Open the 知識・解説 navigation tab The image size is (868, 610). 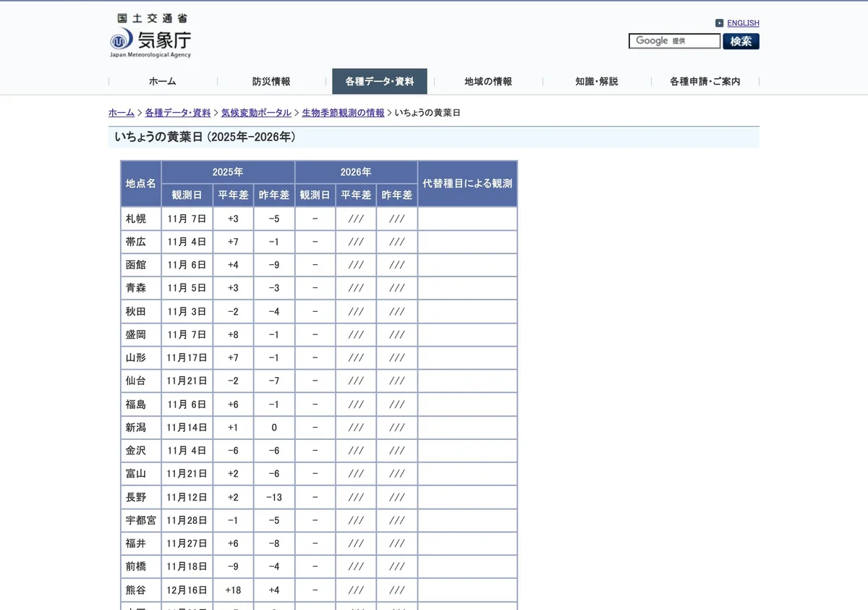pyautogui.click(x=597, y=82)
